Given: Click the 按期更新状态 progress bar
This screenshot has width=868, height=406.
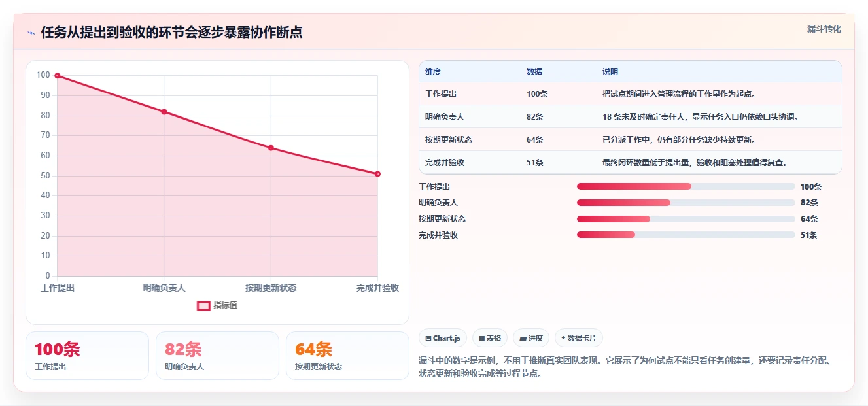Looking at the screenshot, I should 686,219.
